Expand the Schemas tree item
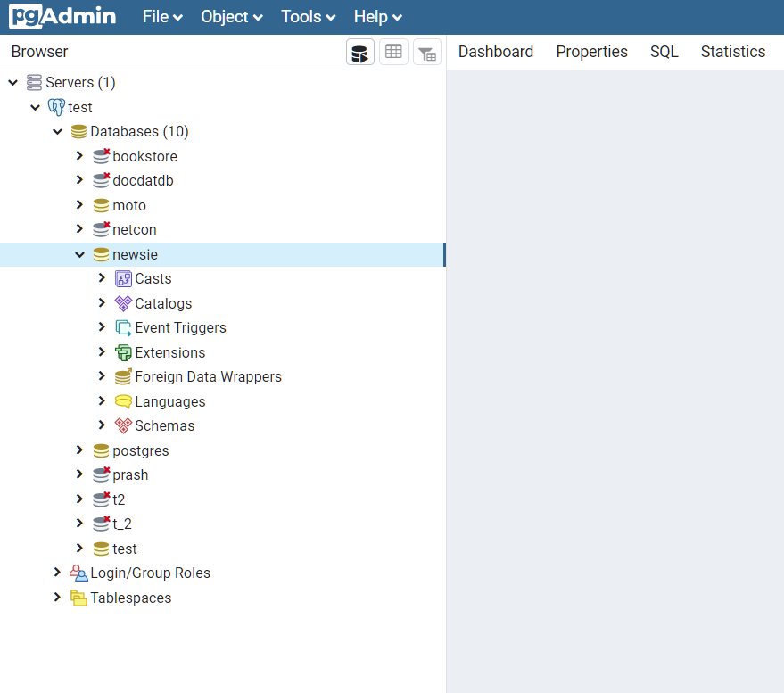The width and height of the screenshot is (784, 693). [x=101, y=425]
